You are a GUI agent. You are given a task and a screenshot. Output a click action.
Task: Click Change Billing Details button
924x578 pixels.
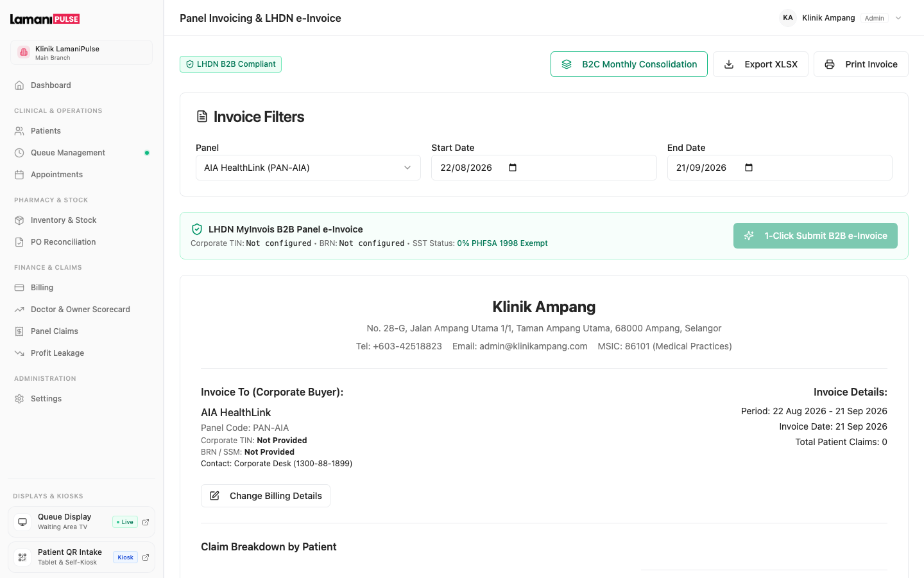tap(266, 496)
